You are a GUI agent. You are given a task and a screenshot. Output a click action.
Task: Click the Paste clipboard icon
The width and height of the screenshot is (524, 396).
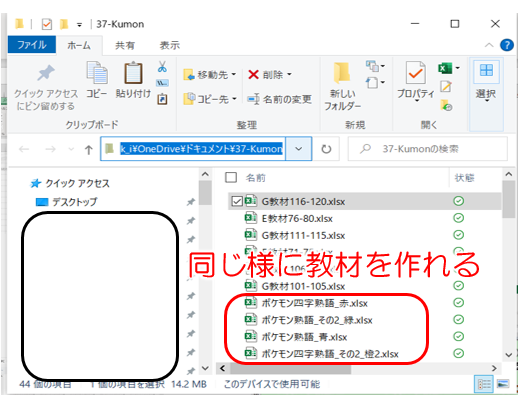[x=133, y=73]
